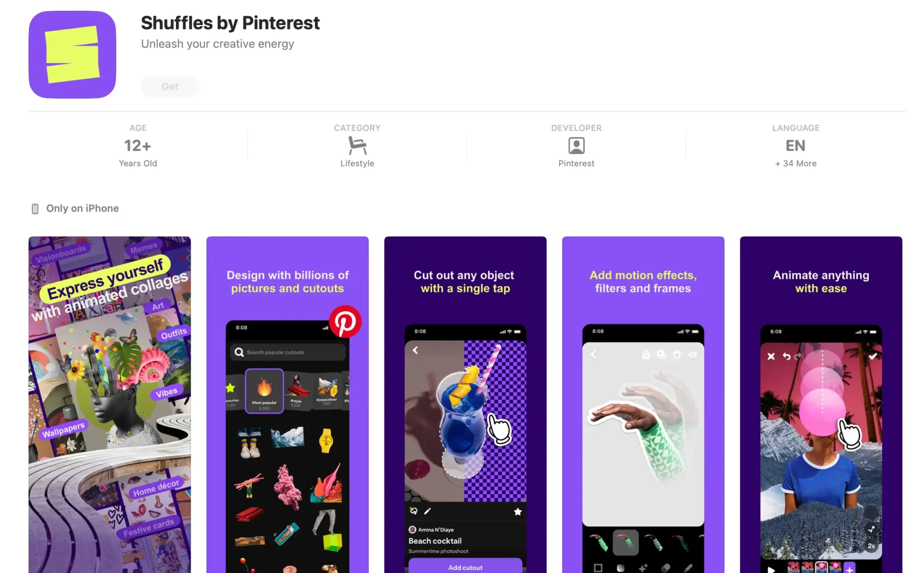Screen dimensions: 924x573
Task: Click the Pinterest developer person icon
Action: 576,146
